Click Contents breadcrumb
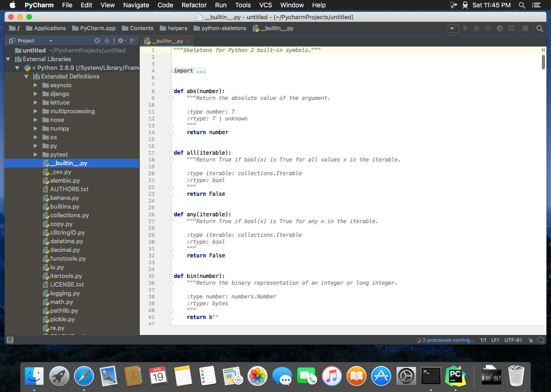 [138, 28]
